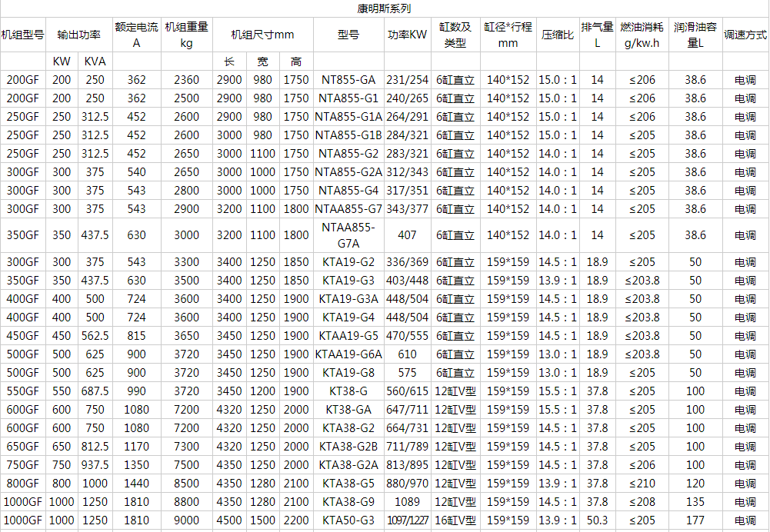
Task: Click the KTA38-G9 model cell
Action: 348,501
